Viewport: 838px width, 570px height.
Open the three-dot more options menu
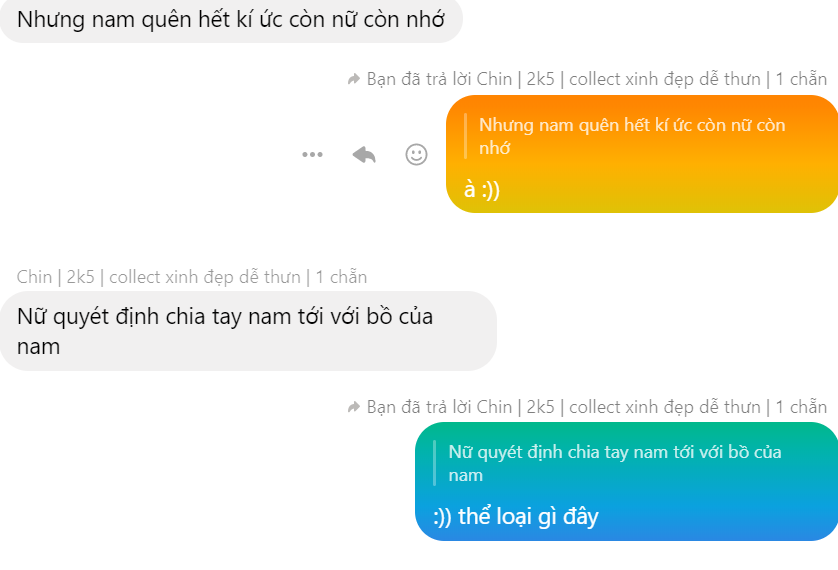pos(312,155)
